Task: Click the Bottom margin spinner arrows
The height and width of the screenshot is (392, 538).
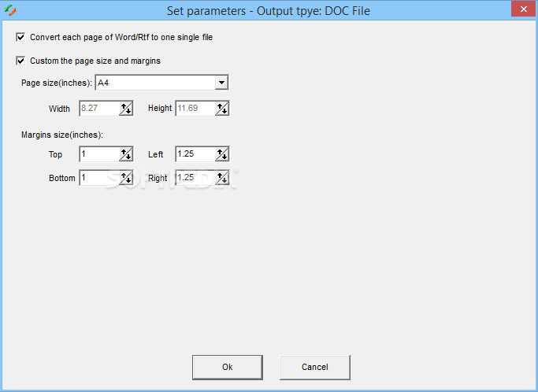Action: [126, 178]
